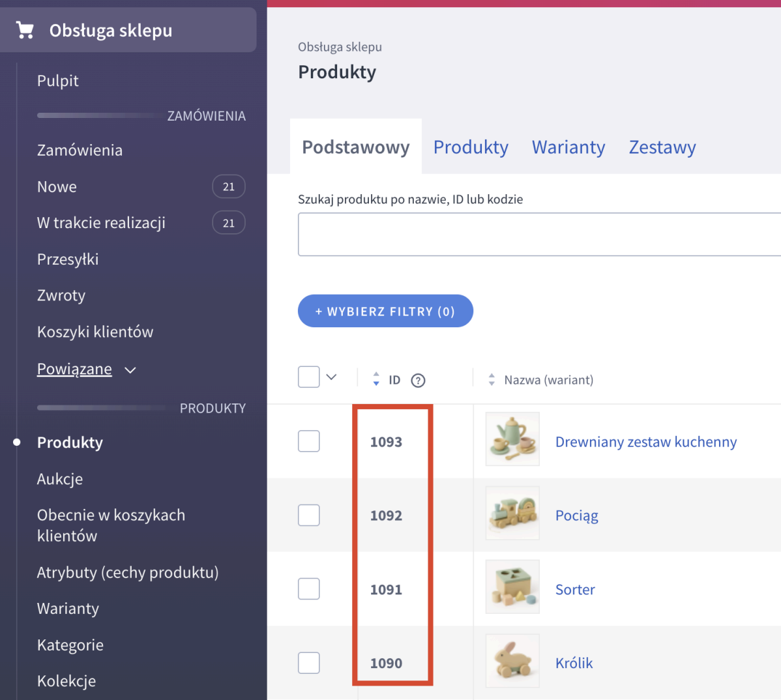Sort products by the ID column arrows
Viewport: 781px width, 700px height.
376,379
